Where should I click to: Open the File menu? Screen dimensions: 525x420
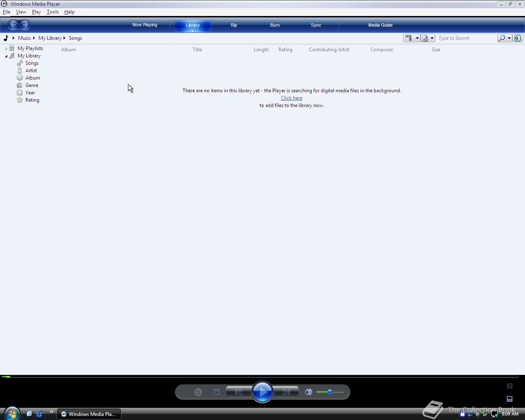coord(7,12)
